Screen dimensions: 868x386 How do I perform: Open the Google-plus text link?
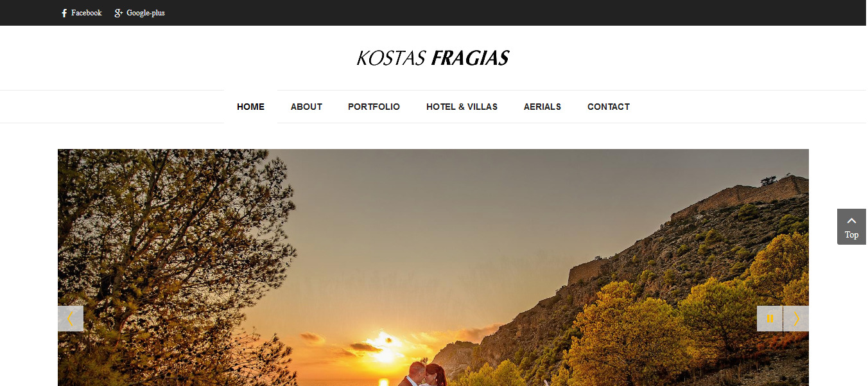tap(146, 13)
